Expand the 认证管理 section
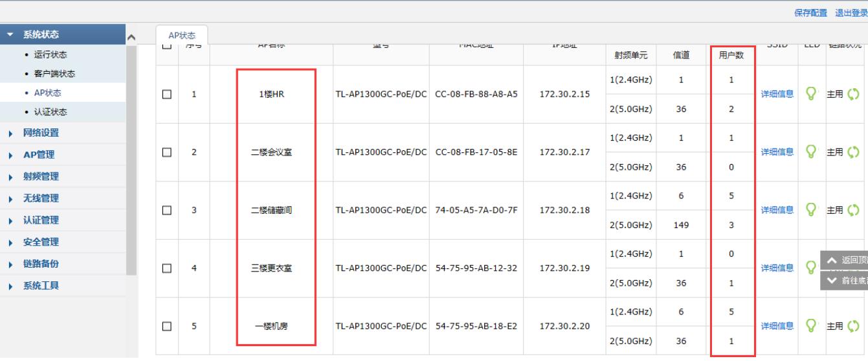 point(63,220)
